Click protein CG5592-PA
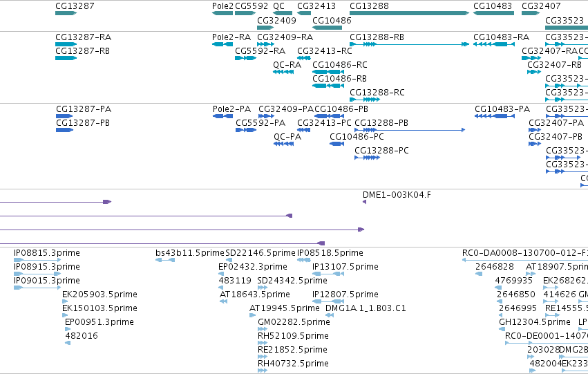Viewport: 588px width, 374px height. tap(245, 130)
